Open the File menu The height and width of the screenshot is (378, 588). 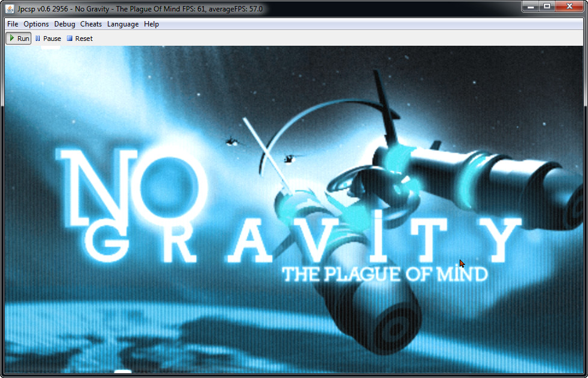pyautogui.click(x=13, y=24)
